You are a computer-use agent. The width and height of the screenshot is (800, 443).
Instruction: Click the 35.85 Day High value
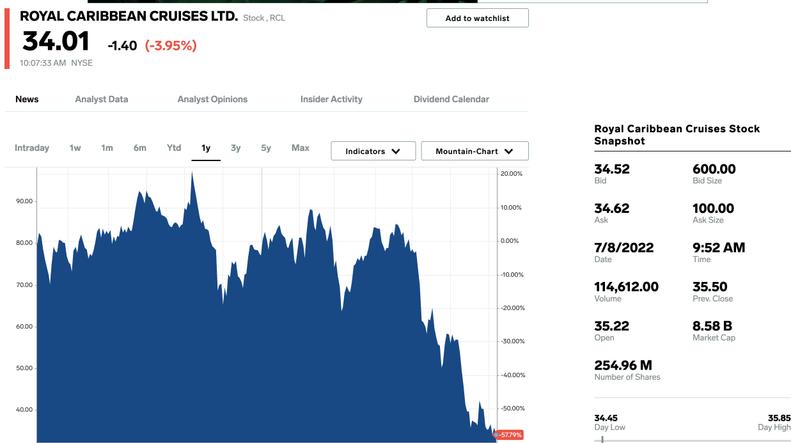[x=779, y=418]
